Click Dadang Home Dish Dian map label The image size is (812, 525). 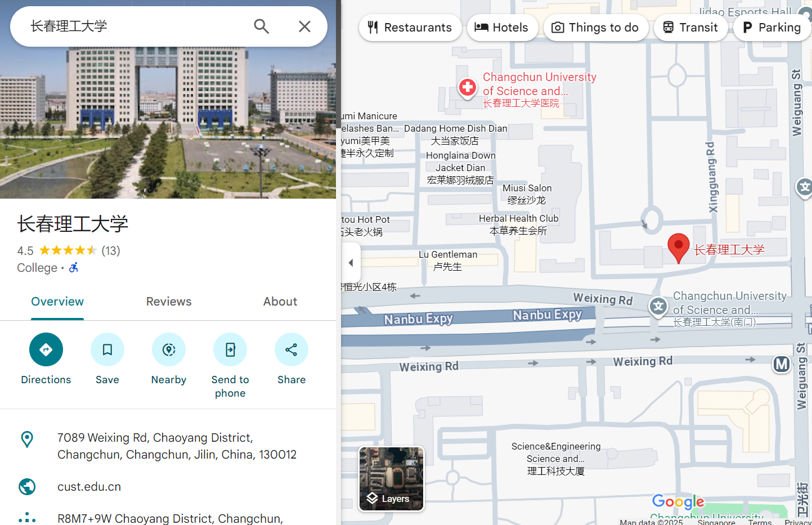coord(456,134)
